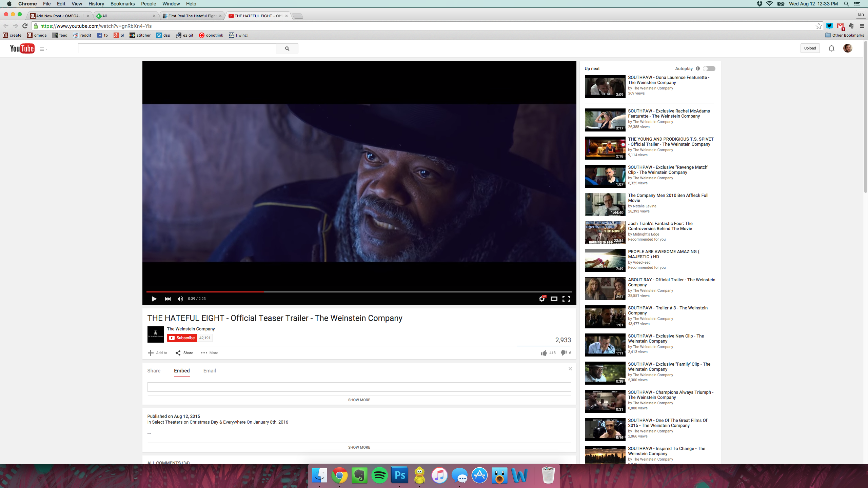Image resolution: width=868 pixels, height=488 pixels.
Task: Click the search magnifier button
Action: click(287, 48)
